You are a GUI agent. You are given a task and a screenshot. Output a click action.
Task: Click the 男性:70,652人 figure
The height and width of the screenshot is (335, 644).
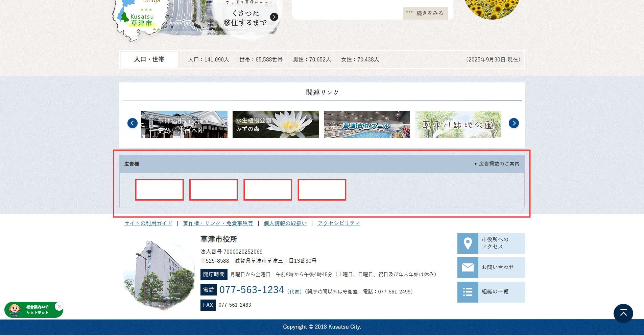[x=312, y=59]
